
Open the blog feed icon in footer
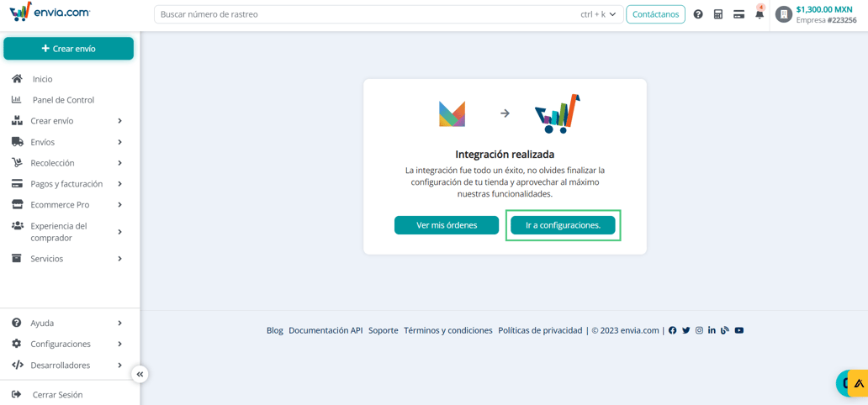[725, 330]
